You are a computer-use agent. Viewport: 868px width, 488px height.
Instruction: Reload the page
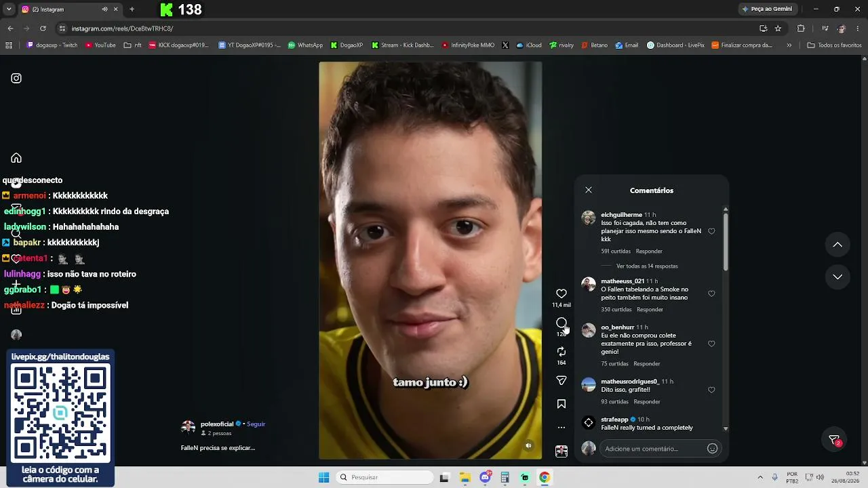[43, 28]
